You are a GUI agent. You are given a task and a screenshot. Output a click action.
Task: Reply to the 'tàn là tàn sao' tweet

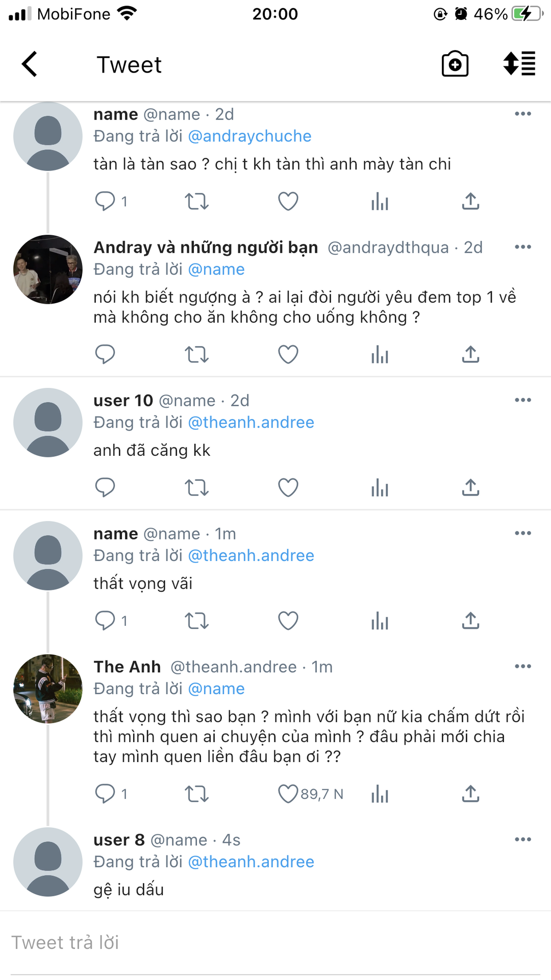106,201
